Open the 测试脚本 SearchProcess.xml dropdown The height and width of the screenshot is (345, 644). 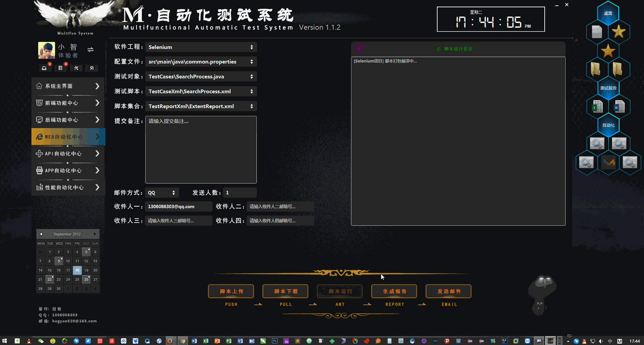[x=201, y=92]
